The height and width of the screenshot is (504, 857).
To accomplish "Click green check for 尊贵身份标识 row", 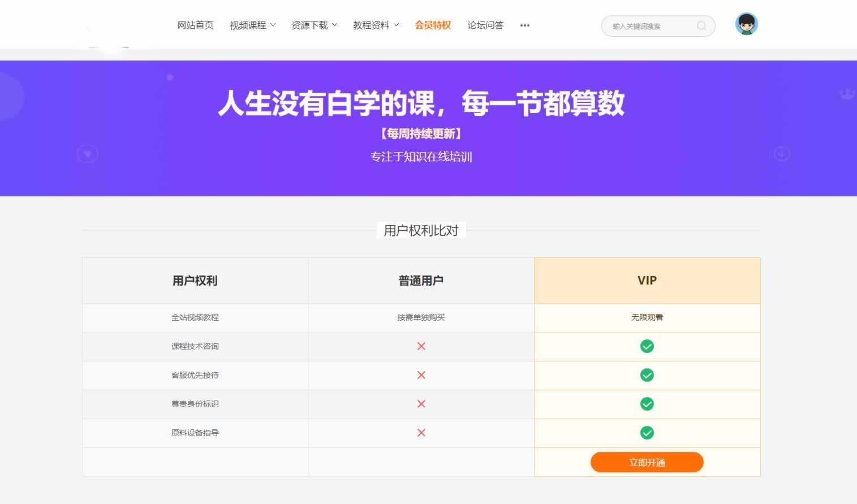I will [647, 404].
